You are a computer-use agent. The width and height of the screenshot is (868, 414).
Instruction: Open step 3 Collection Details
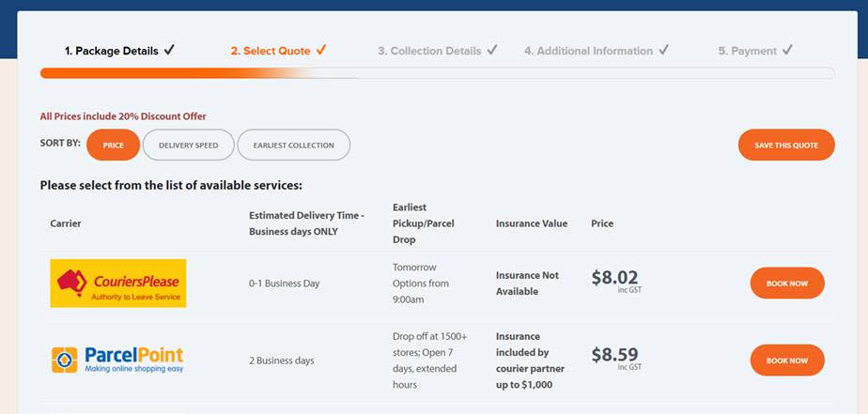click(x=429, y=51)
